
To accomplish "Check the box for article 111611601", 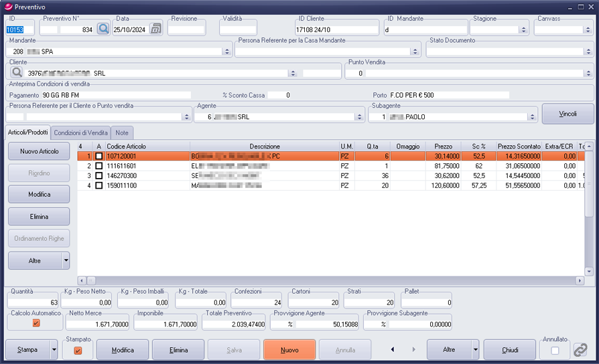I will 99,165.
